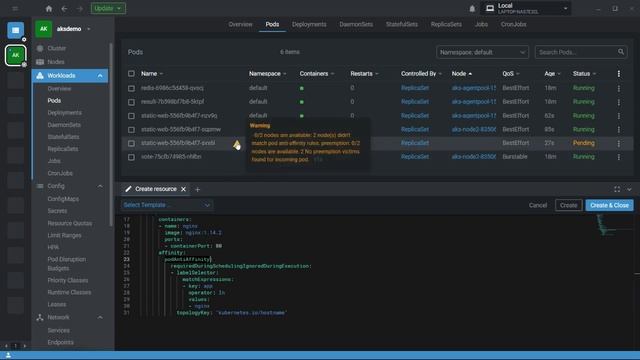Open the row menu for the vote pod
This screenshot has height=360, width=640.
(619, 157)
